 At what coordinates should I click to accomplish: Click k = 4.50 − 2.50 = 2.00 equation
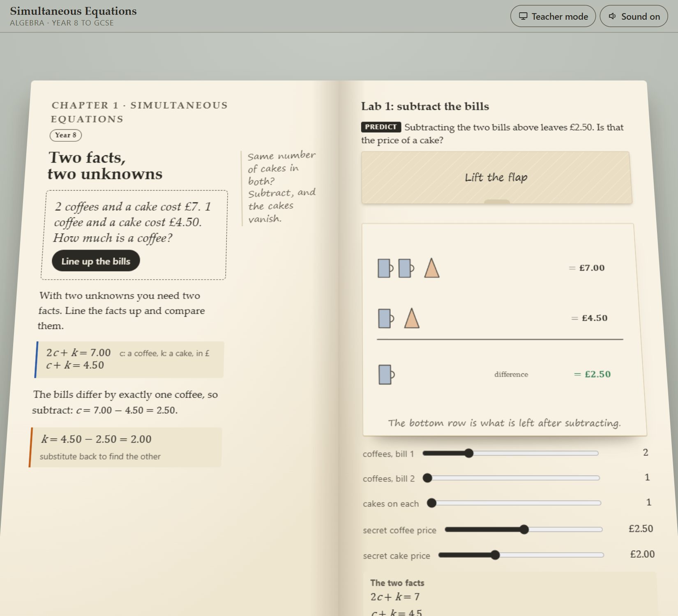(x=96, y=439)
